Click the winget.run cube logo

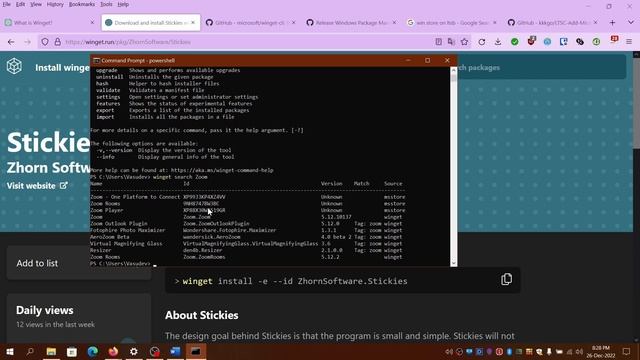click(x=14, y=66)
